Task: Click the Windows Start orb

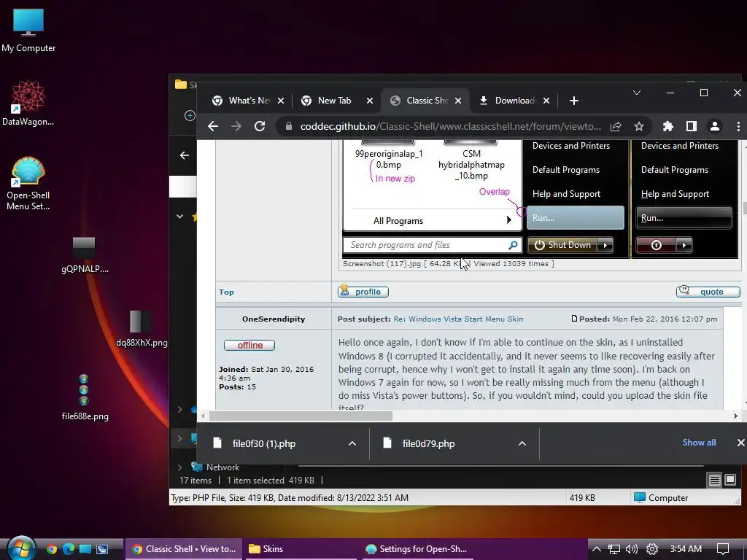Action: (21, 548)
